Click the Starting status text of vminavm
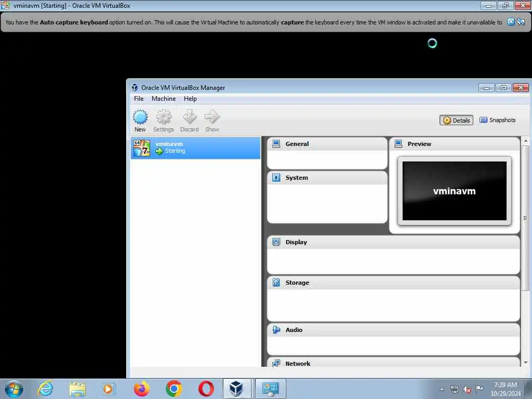Image resolution: width=532 pixels, height=399 pixels. click(175, 151)
